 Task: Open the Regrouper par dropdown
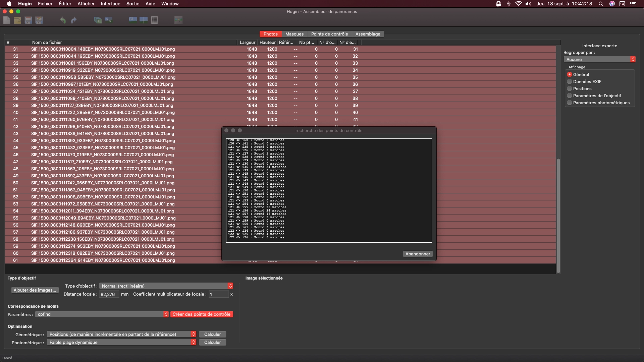599,59
